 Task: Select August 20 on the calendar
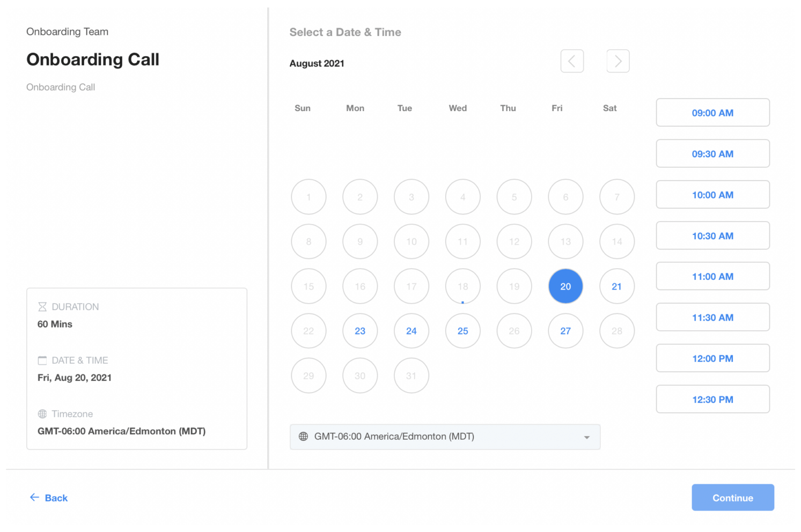tap(565, 286)
